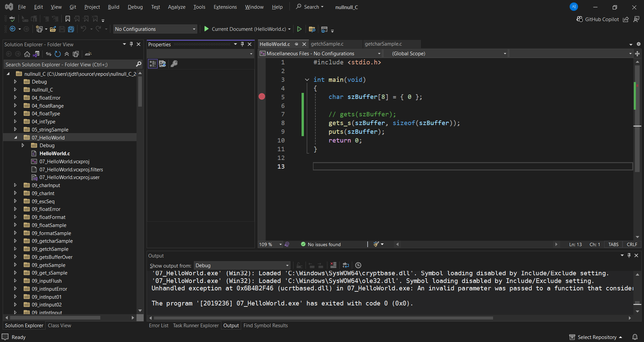The width and height of the screenshot is (644, 342).
Task: Click the code cleanup broom icon
Action: 376,244
